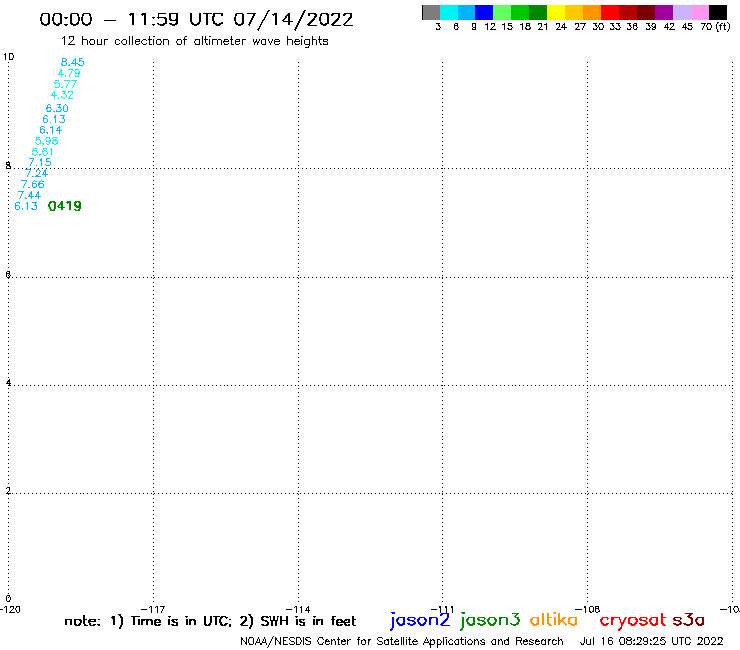
Task: Select the 7.44 wave height value
Action: 29,195
